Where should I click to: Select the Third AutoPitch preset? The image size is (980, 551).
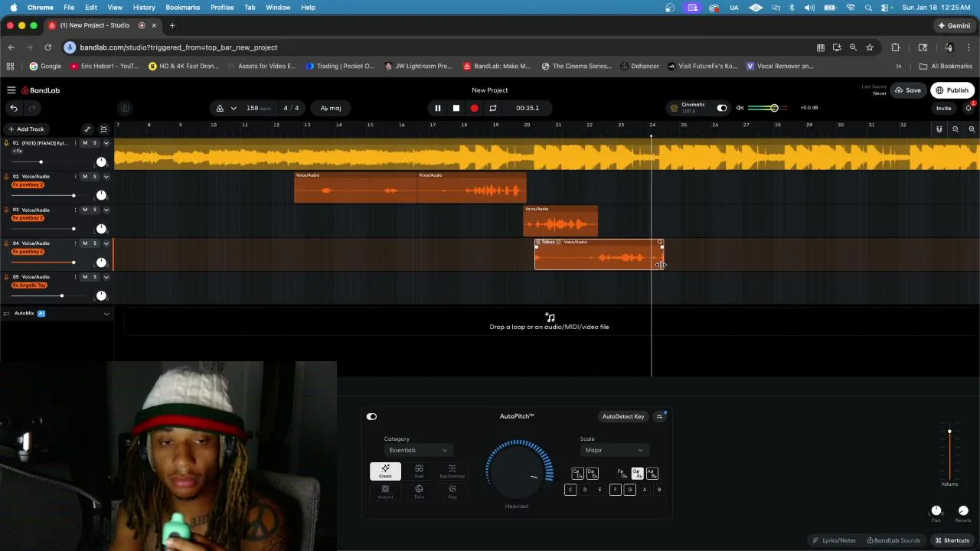[419, 491]
